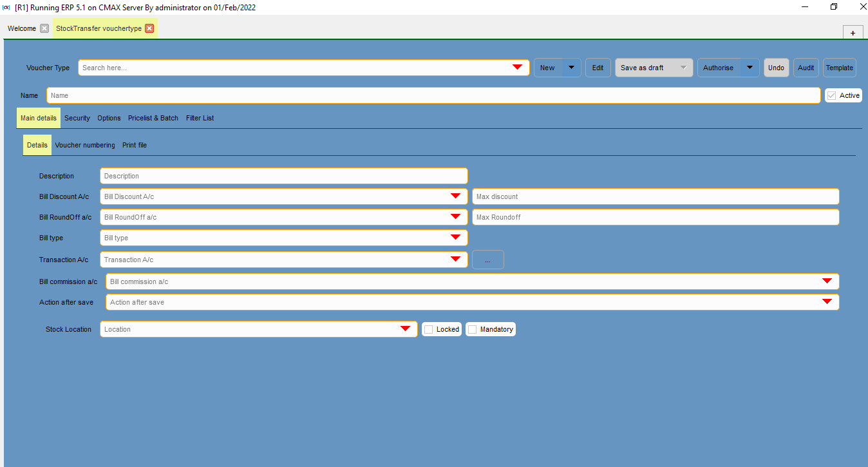Open the Voucher Type search dropdown arrow

517,67
